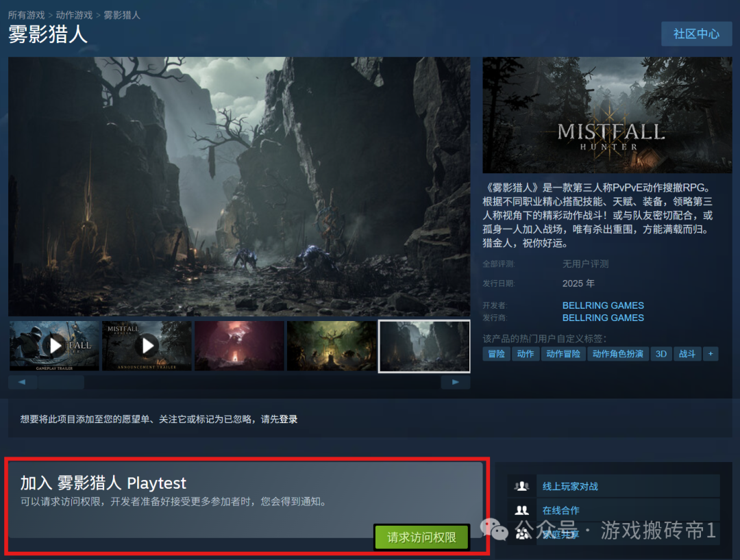This screenshot has height=560, width=740.
Task: Click 请求访问权限 green button
Action: pos(421,537)
